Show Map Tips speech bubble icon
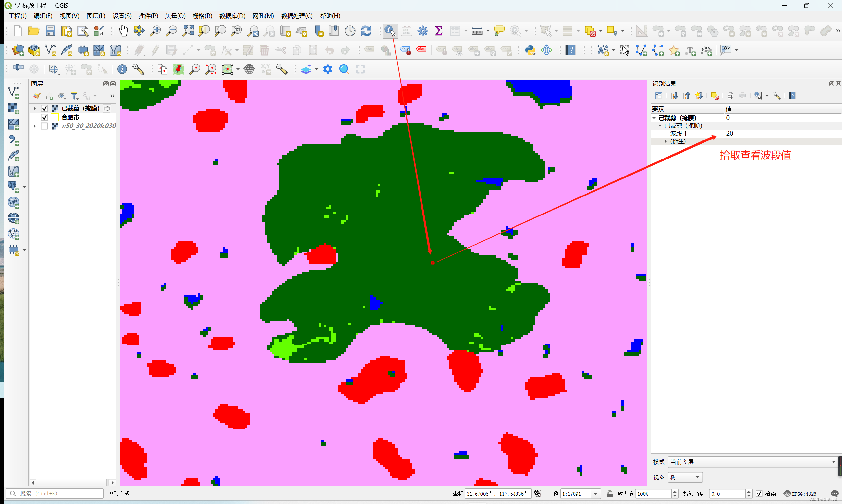The width and height of the screenshot is (842, 504). pos(498,31)
